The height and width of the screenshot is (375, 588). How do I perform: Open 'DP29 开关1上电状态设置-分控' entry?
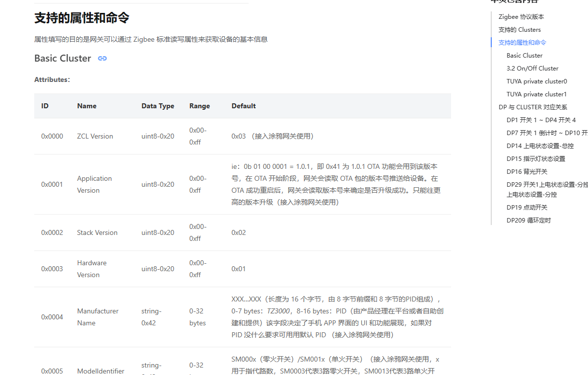tap(547, 189)
